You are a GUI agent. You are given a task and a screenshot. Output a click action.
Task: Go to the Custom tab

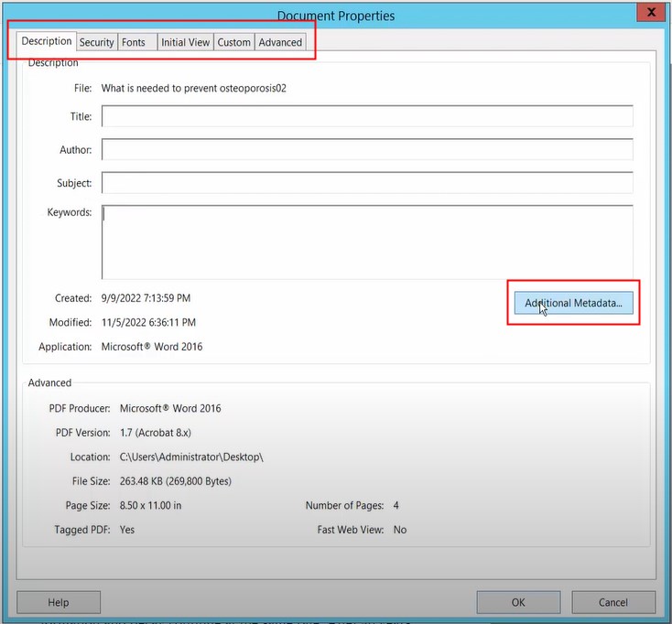coord(233,42)
